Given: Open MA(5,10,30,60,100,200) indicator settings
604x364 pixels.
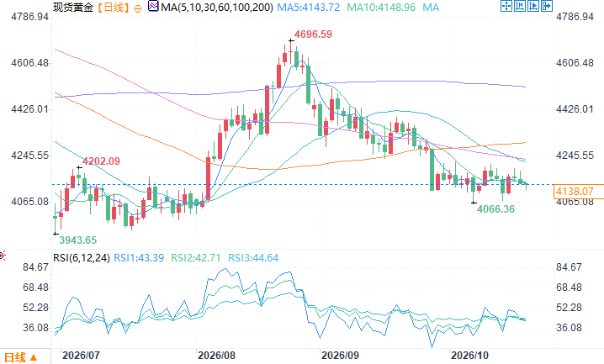Looking at the screenshot, I should [216, 8].
